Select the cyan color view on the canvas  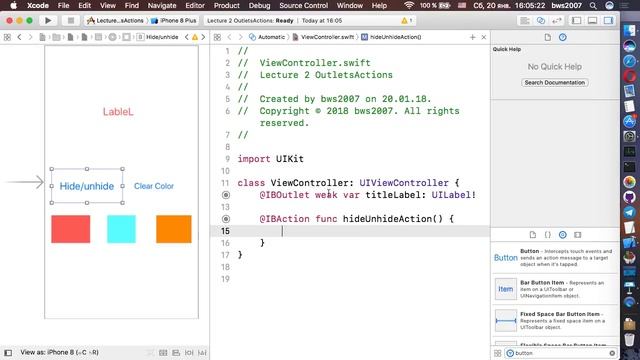coord(121,229)
